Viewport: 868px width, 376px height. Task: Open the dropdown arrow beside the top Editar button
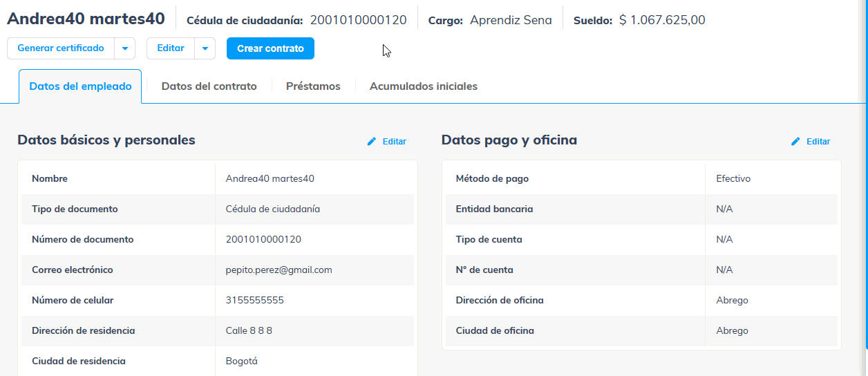(205, 48)
